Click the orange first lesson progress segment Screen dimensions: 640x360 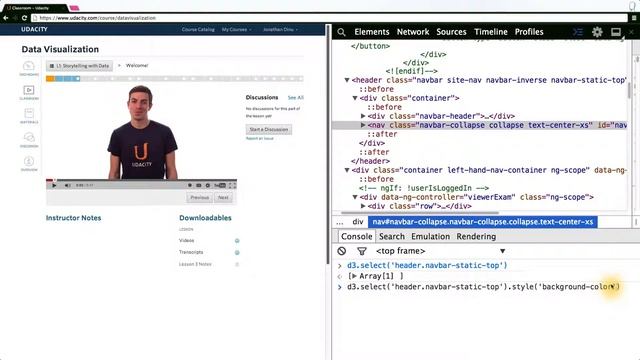pyautogui.click(x=50, y=78)
